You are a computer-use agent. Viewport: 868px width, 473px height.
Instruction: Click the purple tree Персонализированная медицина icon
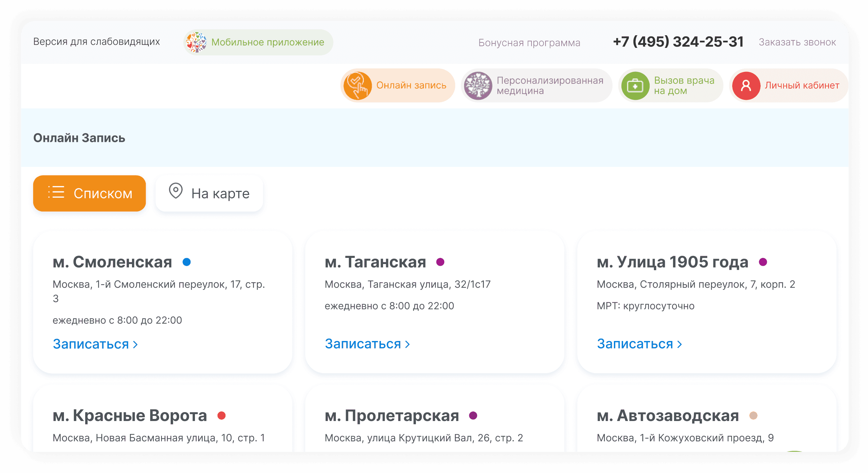coord(478,86)
